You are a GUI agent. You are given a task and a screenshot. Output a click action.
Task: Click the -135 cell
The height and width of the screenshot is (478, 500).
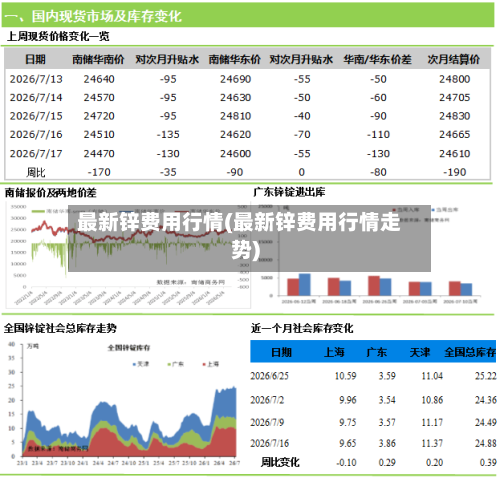[x=168, y=134]
